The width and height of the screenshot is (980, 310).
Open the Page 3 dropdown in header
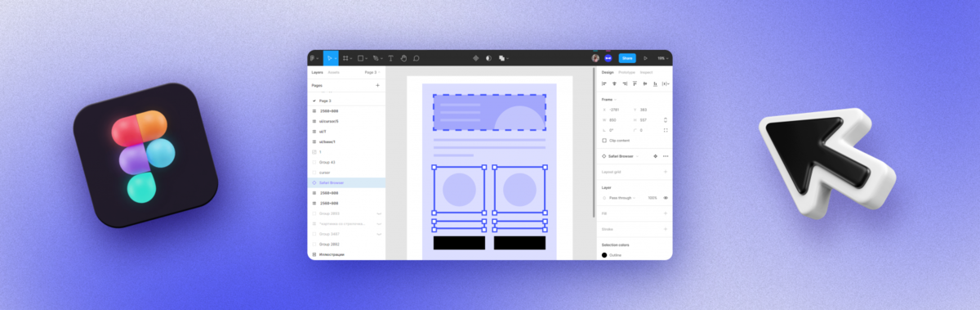(372, 72)
